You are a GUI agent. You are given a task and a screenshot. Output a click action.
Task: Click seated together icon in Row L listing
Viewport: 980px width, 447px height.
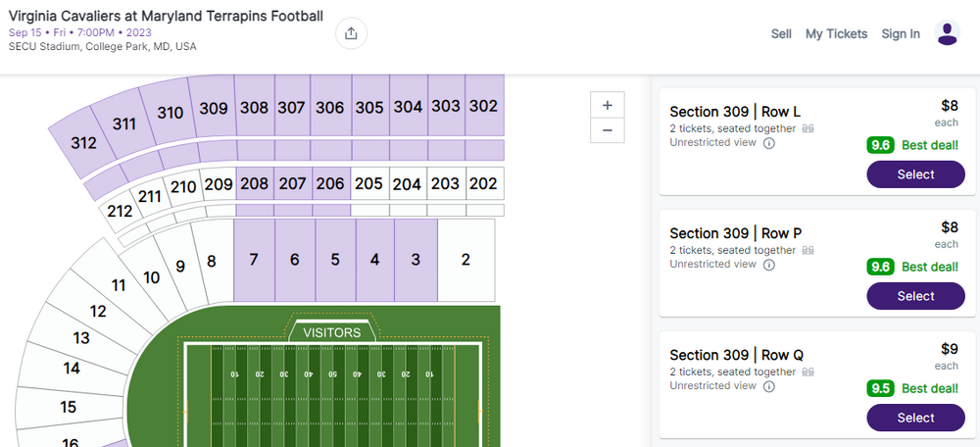click(x=808, y=128)
